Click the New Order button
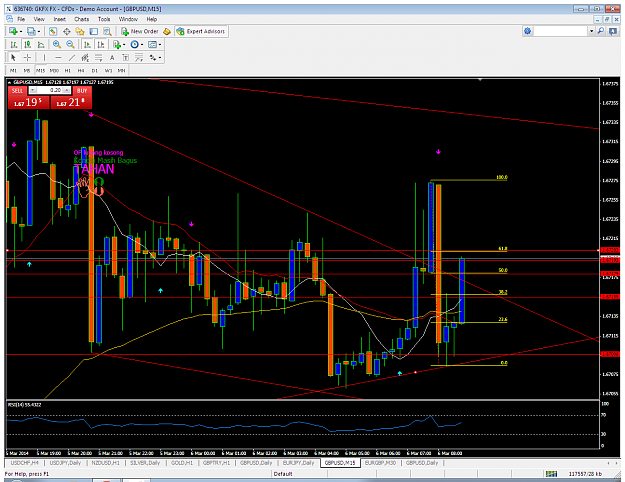This screenshot has width=625, height=482. click(x=140, y=31)
